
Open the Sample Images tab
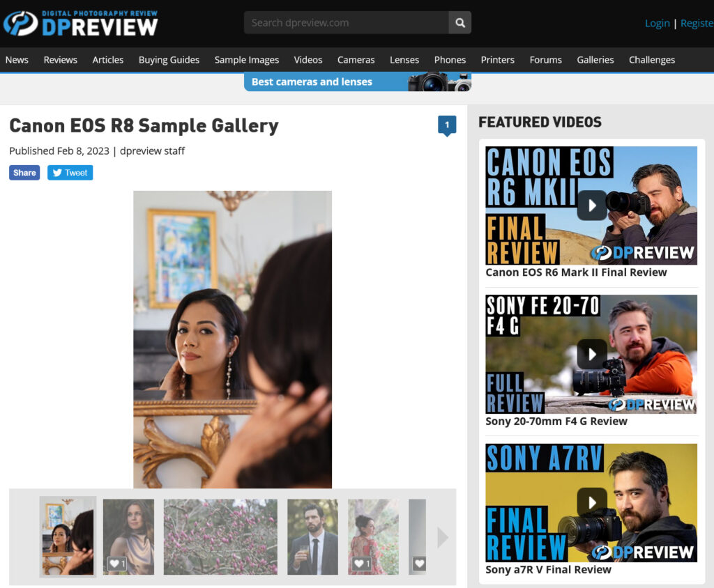click(246, 60)
